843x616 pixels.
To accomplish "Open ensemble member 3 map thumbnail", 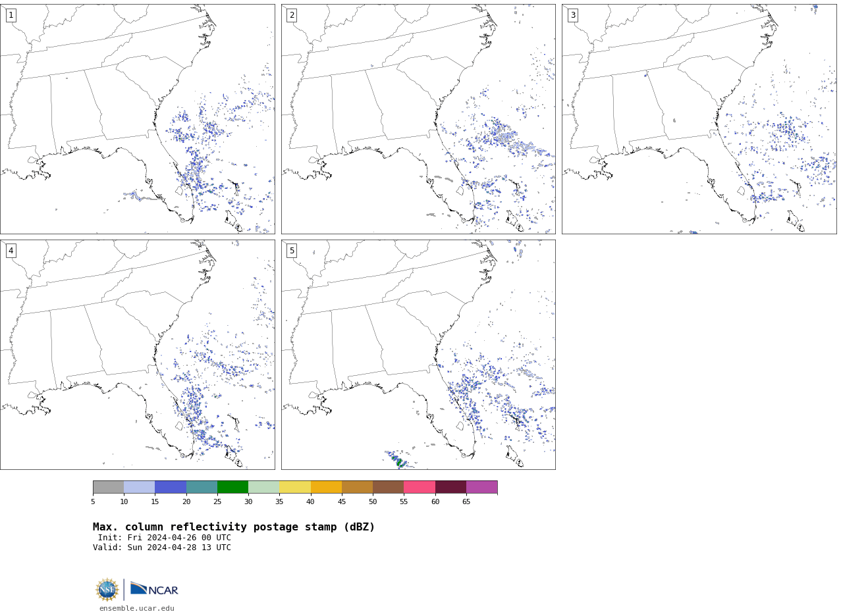I will pos(699,119).
